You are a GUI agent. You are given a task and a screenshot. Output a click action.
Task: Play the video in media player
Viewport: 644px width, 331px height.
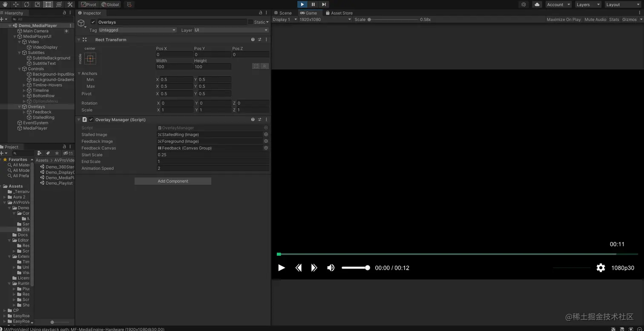tap(281, 268)
